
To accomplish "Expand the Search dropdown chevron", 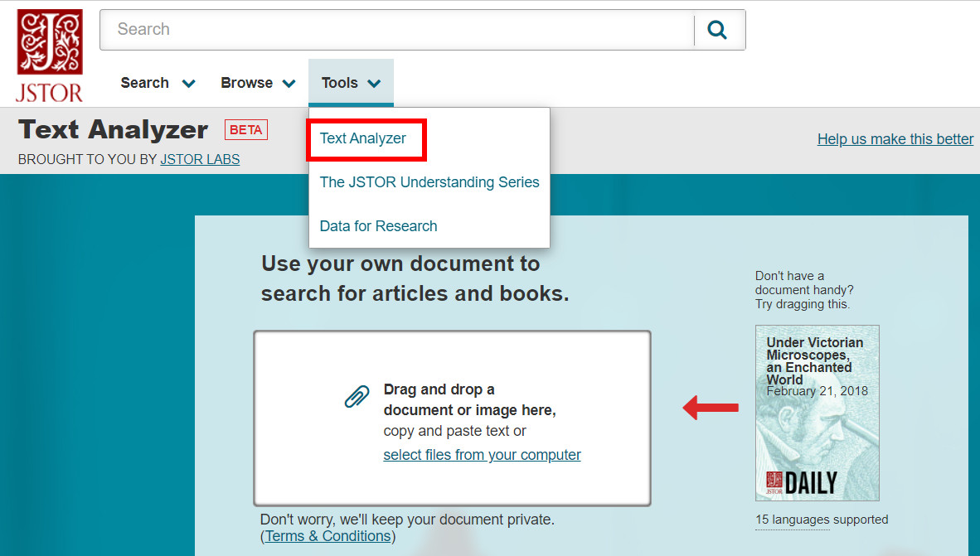I will [x=189, y=83].
